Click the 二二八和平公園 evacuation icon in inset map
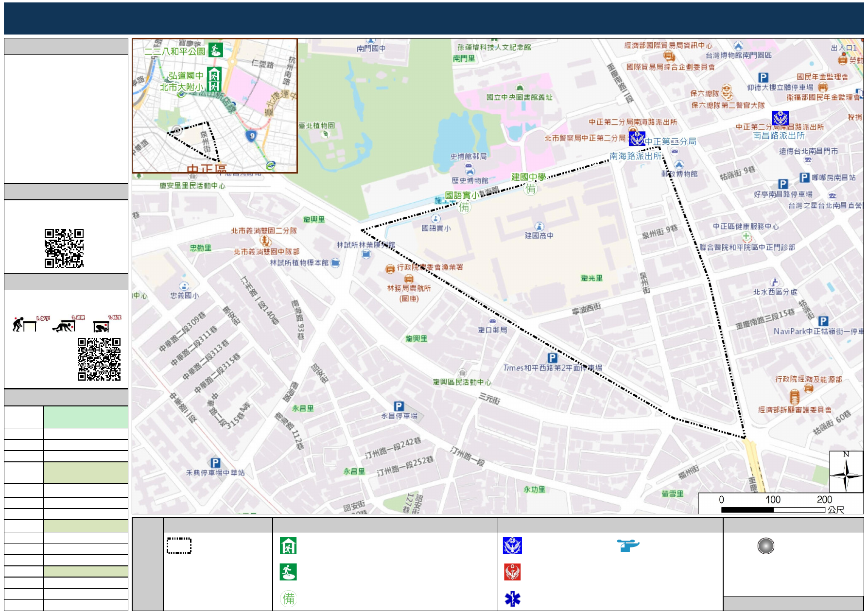Image resolution: width=868 pixels, height=614 pixels. click(x=215, y=50)
